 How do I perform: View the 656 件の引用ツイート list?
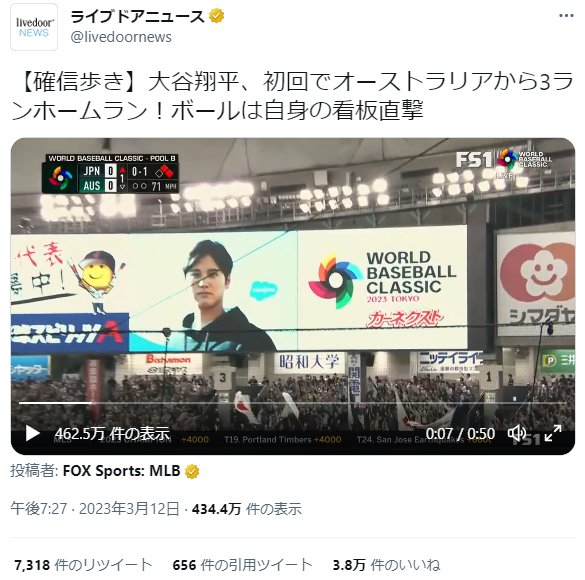click(242, 565)
